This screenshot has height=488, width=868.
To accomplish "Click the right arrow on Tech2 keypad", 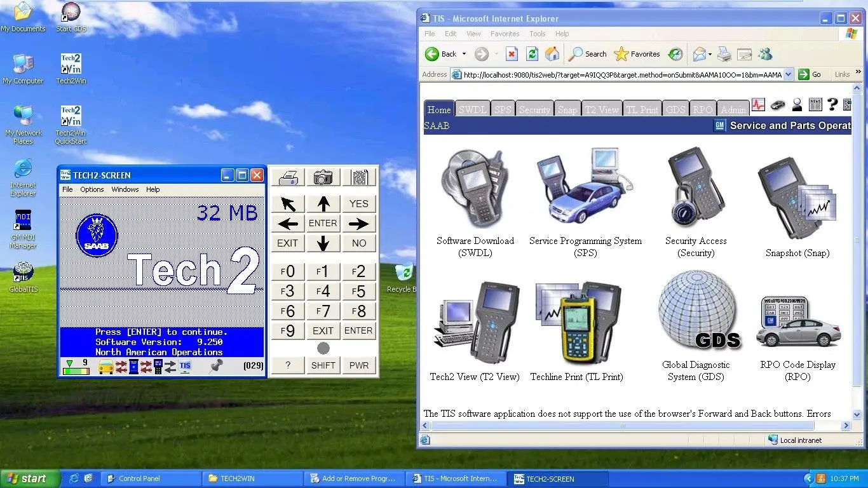I will pyautogui.click(x=359, y=224).
